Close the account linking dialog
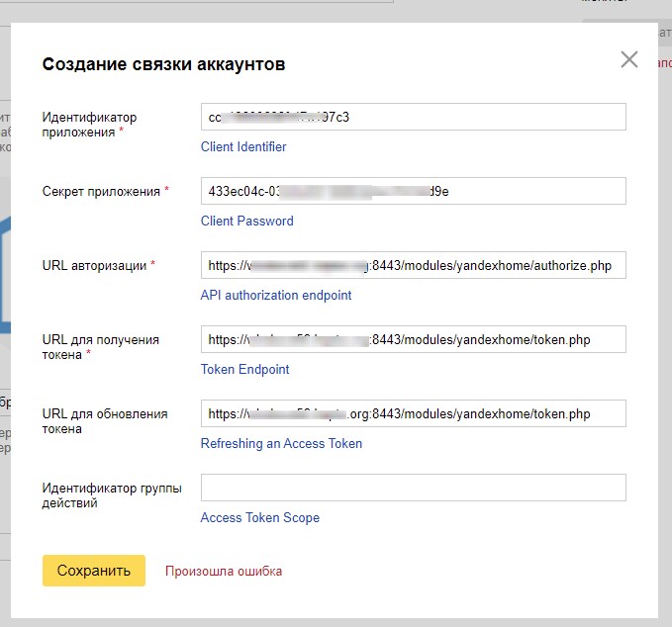 click(x=629, y=59)
